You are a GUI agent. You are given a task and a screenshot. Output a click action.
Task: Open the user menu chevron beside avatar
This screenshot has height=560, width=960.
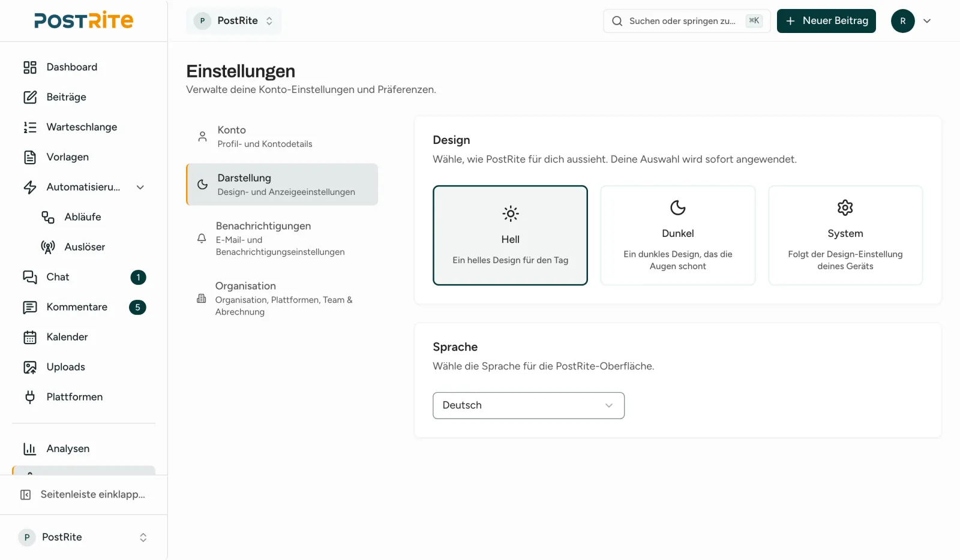coord(927,21)
